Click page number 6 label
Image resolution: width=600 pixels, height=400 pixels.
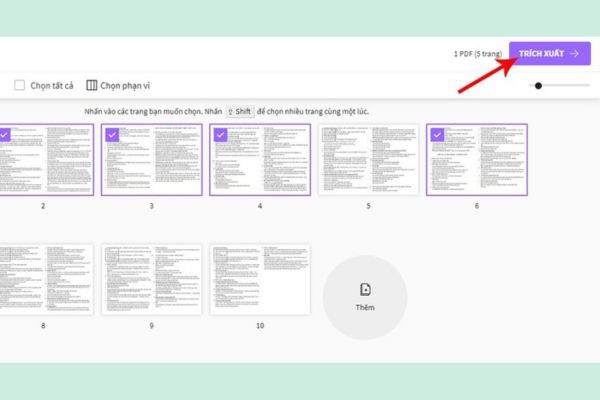point(477,206)
